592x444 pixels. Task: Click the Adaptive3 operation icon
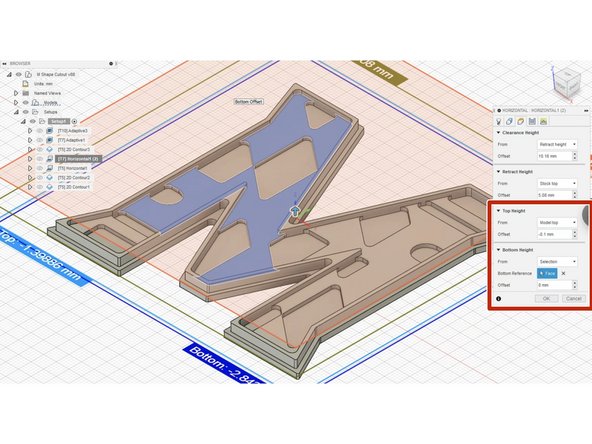49,131
